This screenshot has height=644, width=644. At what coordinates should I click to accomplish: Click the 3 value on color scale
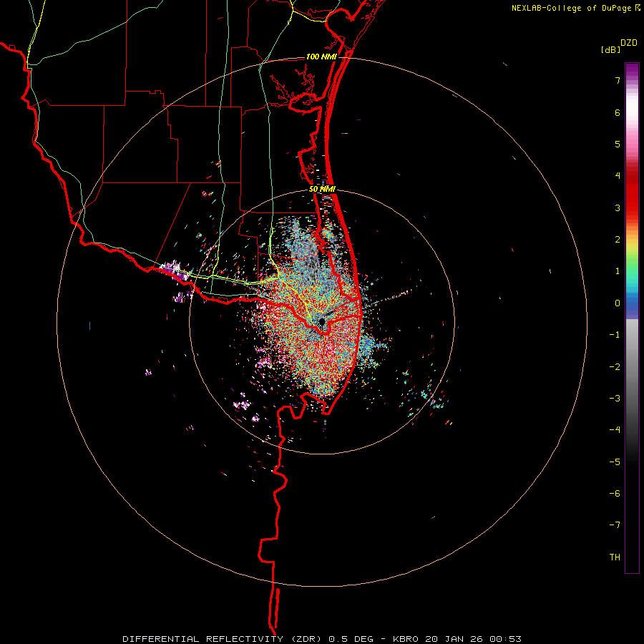pos(618,208)
